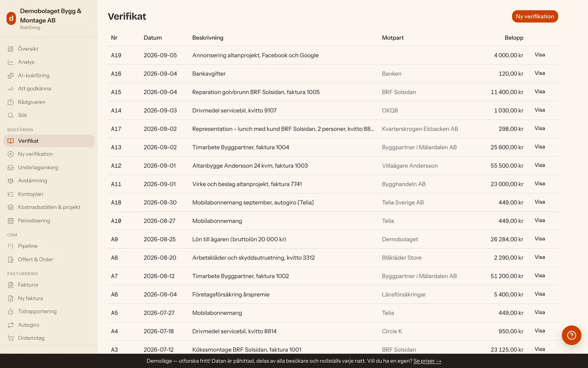Image resolution: width=588 pixels, height=368 pixels.
Task: Click Visa for A6 Företagsförsäkring årspremie
Action: [x=540, y=294]
